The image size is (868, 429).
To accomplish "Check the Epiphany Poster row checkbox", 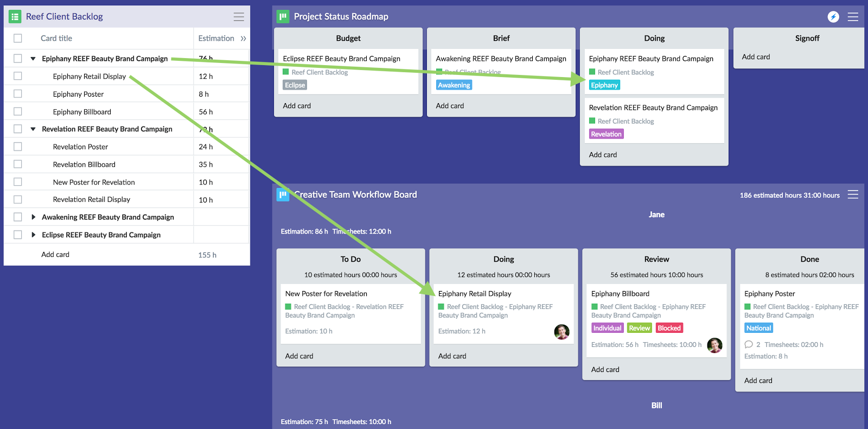I will click(x=18, y=94).
